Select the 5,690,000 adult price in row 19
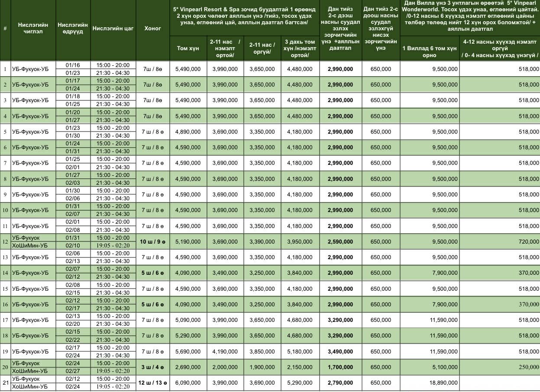Image resolution: width=540 pixels, height=392 pixels. coord(188,352)
